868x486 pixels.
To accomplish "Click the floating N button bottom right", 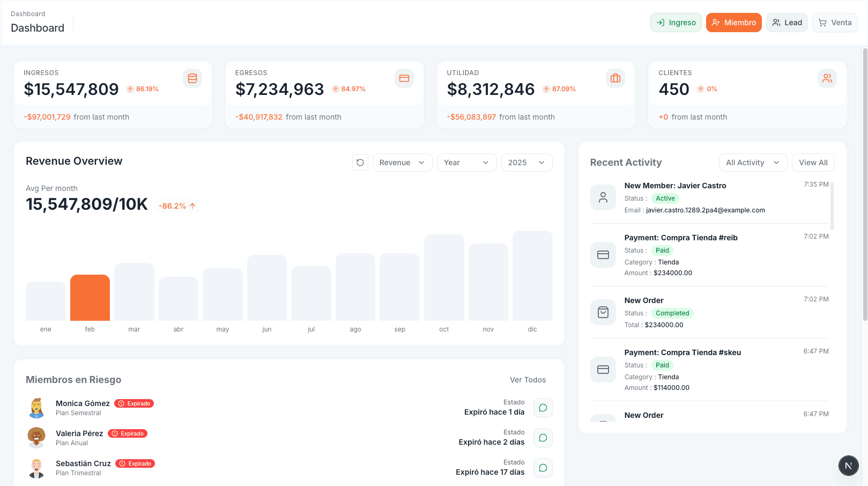I will point(848,466).
